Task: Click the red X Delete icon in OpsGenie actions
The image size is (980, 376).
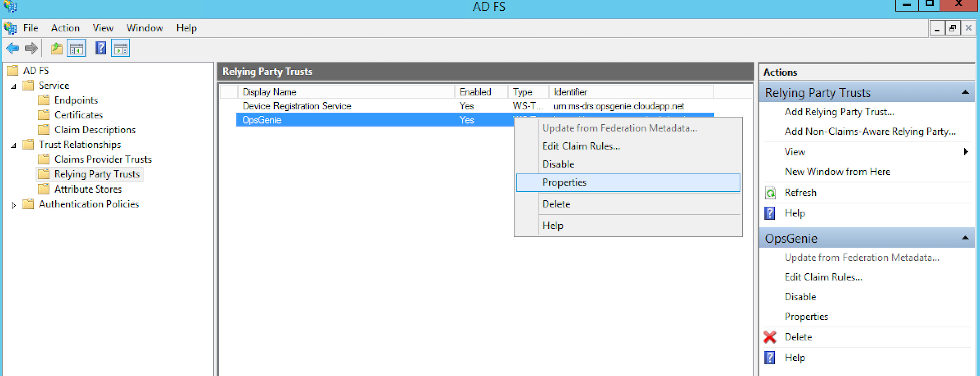Action: click(770, 337)
